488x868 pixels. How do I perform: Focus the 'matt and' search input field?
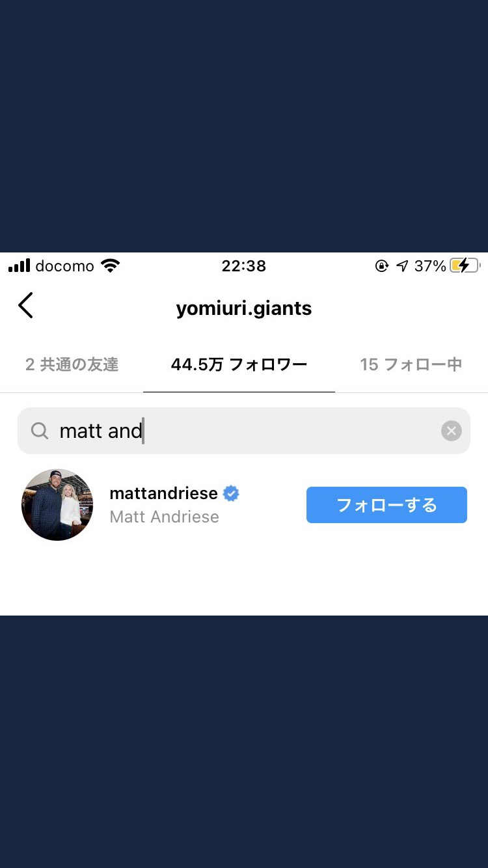click(244, 431)
